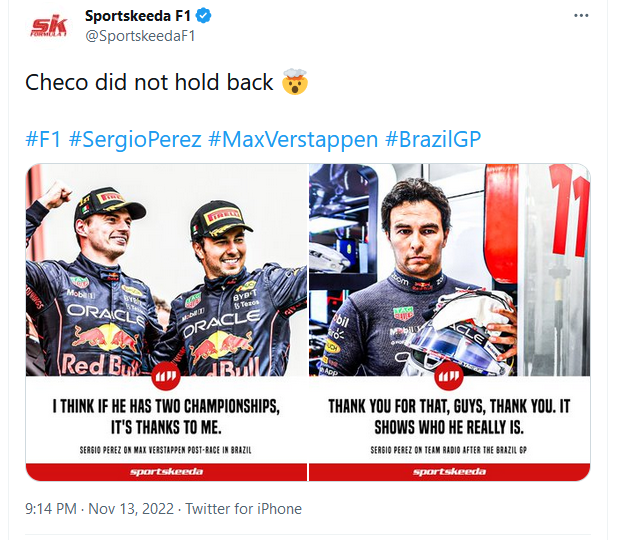
Task: Open the #F1 hashtag
Action: 43,138
